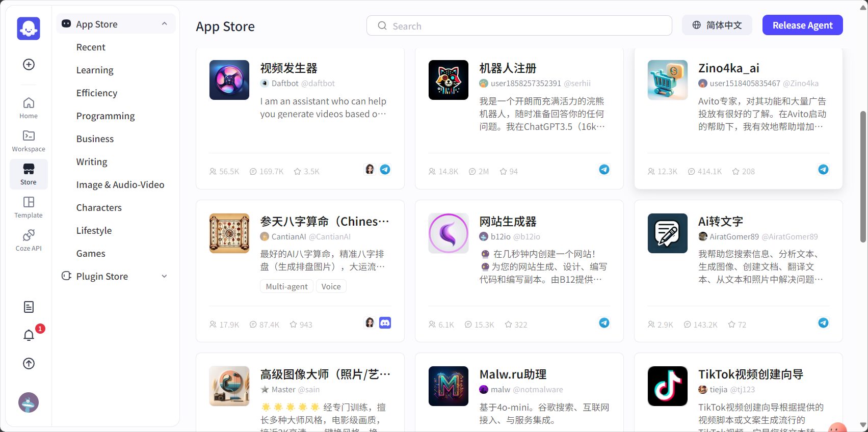Click author tiejia on TikTok card
868x432 pixels.
tap(718, 389)
